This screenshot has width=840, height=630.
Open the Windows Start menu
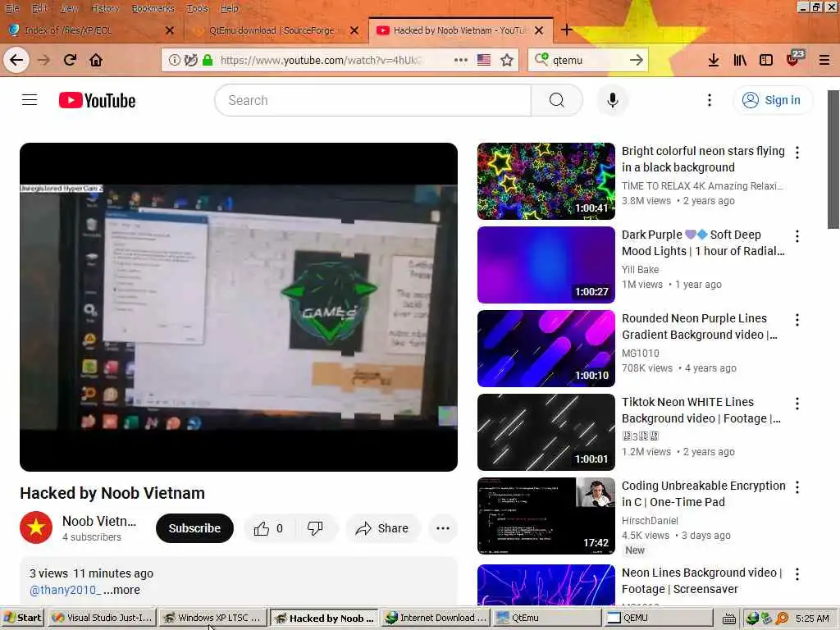click(22, 618)
